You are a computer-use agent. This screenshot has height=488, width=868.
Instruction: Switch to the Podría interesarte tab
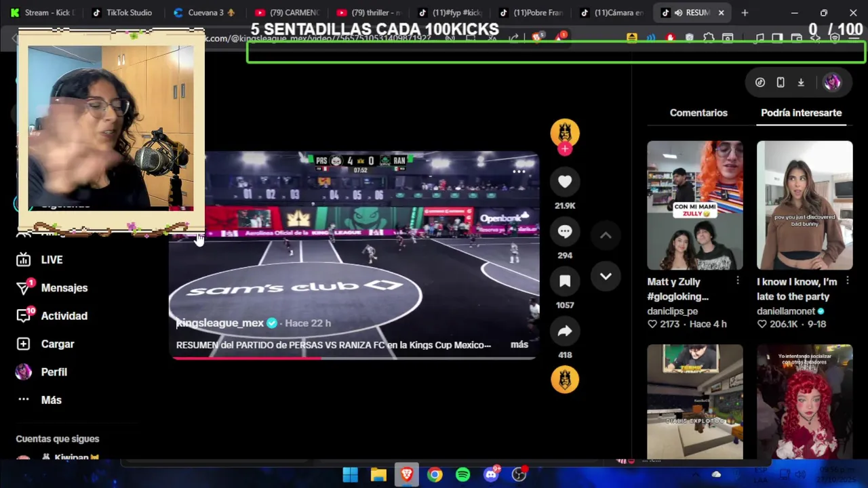click(801, 113)
